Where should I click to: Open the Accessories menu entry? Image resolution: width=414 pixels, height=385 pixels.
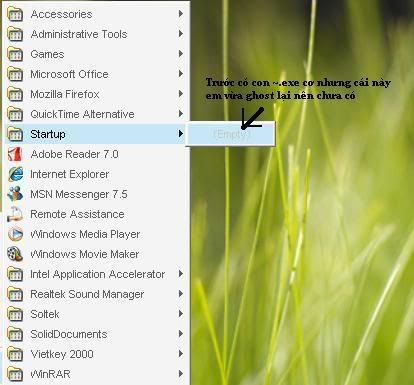97,14
